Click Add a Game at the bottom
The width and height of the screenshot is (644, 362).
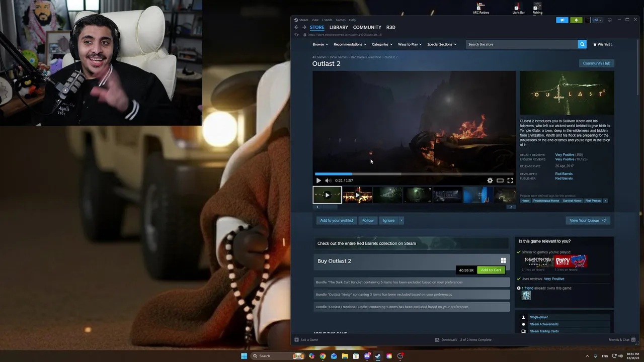point(306,340)
